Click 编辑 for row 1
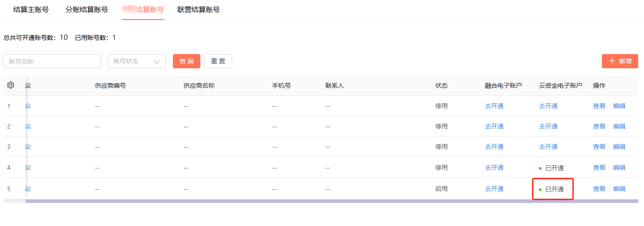The width and height of the screenshot is (644, 226). point(619,106)
